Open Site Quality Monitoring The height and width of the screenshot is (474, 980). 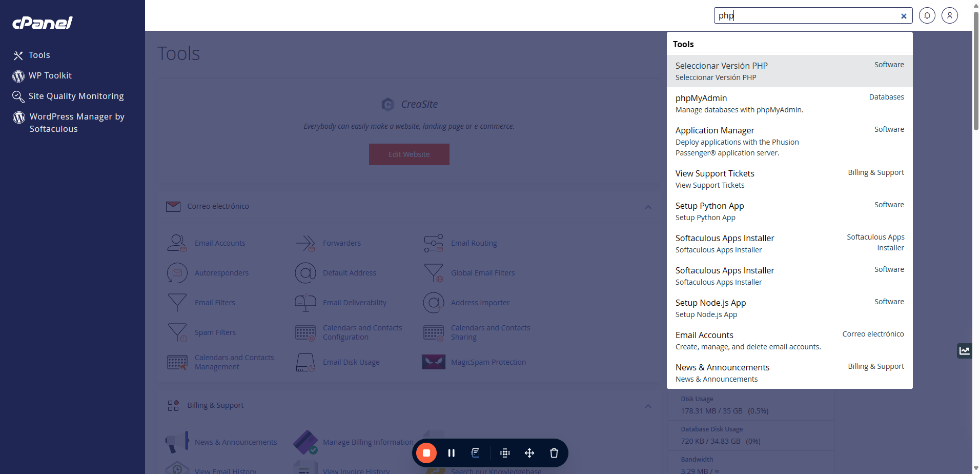tap(68, 96)
